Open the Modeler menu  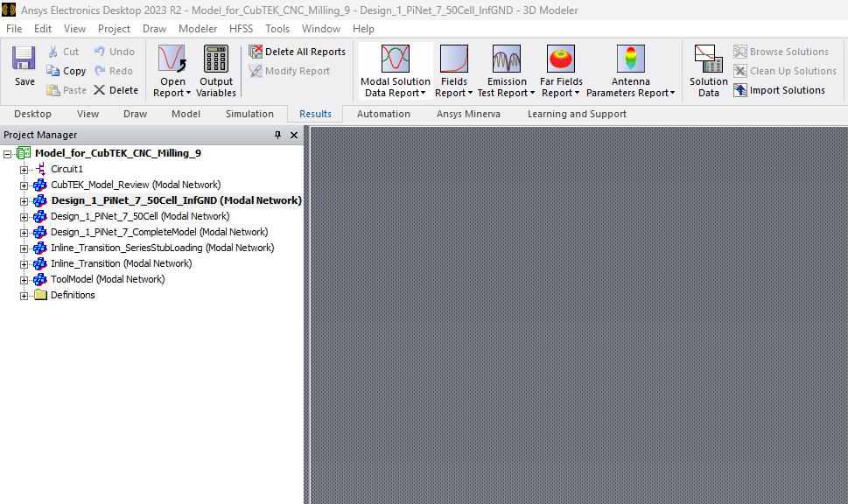click(x=198, y=29)
